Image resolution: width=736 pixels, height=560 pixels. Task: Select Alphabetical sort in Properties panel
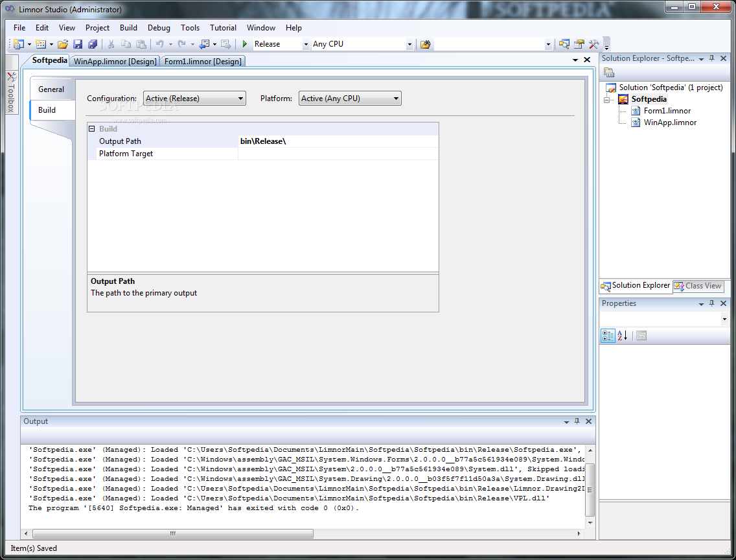click(623, 336)
